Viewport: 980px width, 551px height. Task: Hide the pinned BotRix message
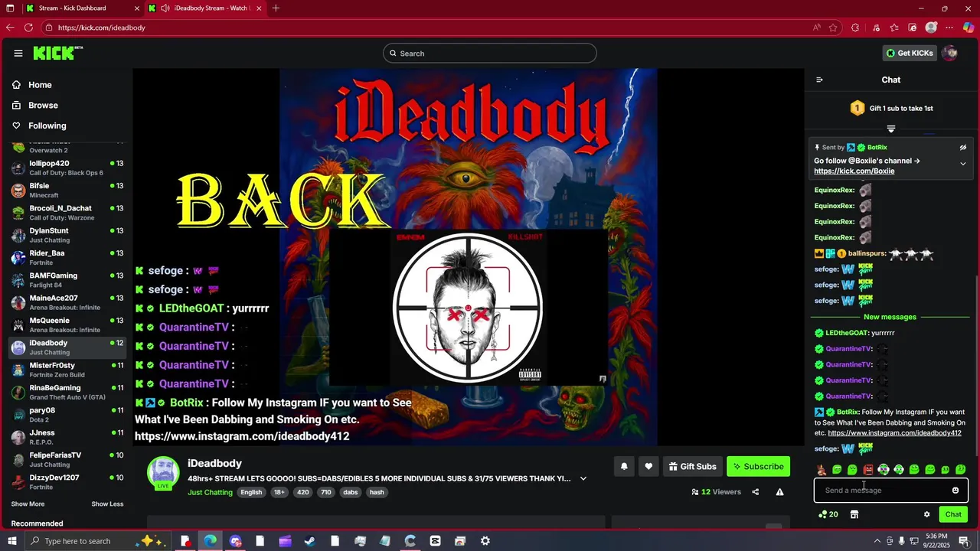963,147
